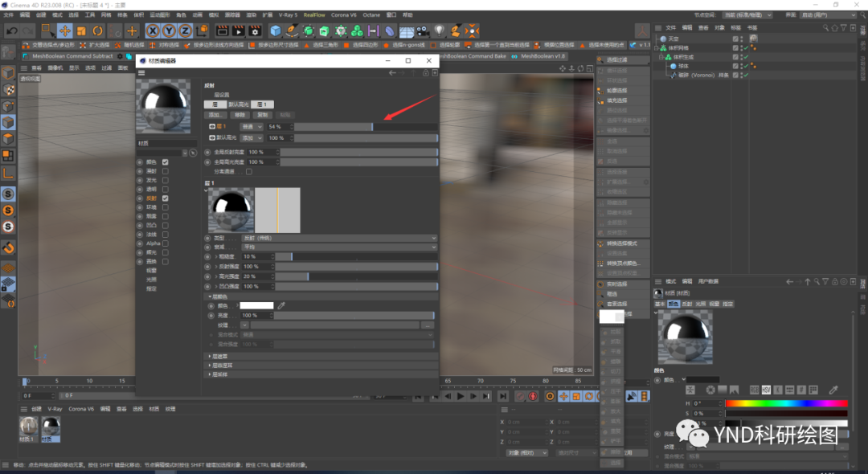This screenshot has height=474, width=868.
Task: Adjust 层 1 opacity slider at 54%
Action: pyautogui.click(x=366, y=127)
